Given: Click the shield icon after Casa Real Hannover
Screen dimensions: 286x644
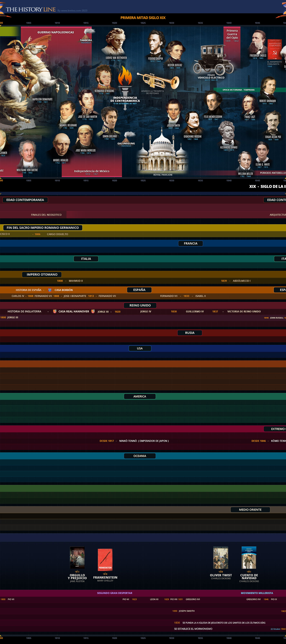Looking at the screenshot, I should tap(93, 312).
